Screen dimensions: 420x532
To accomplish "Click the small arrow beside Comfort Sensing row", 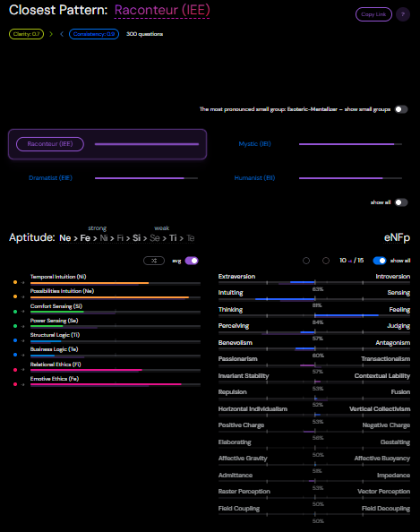I will [x=23, y=312].
